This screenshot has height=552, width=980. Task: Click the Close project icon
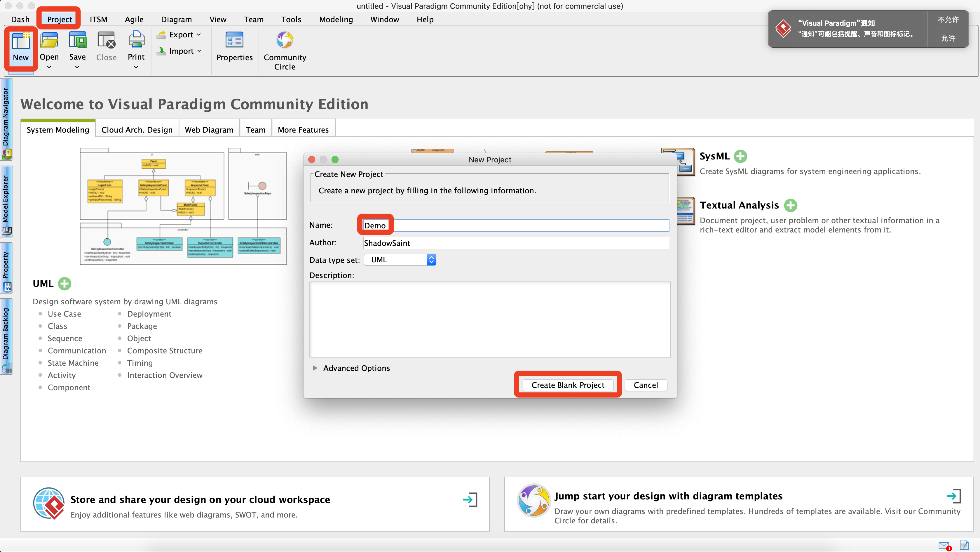[106, 41]
